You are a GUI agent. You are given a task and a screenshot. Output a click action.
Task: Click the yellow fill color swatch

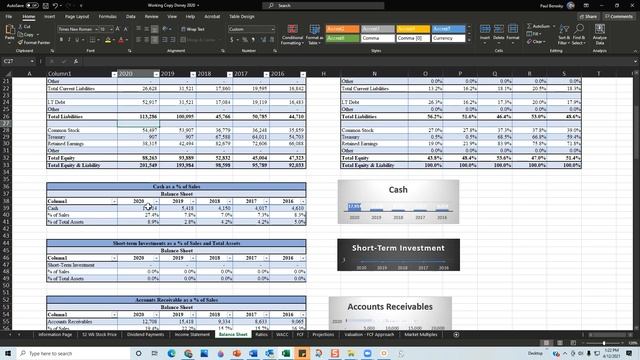click(x=108, y=40)
